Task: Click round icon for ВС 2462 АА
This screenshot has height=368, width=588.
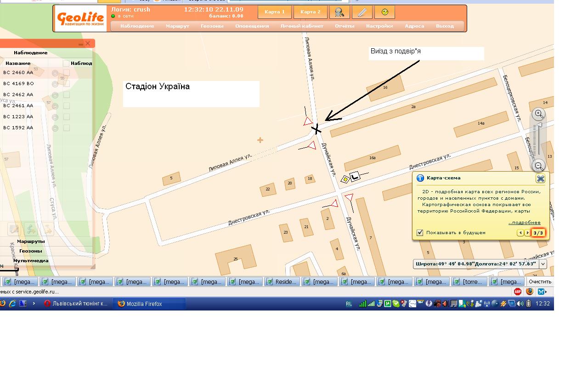Action: tap(55, 95)
